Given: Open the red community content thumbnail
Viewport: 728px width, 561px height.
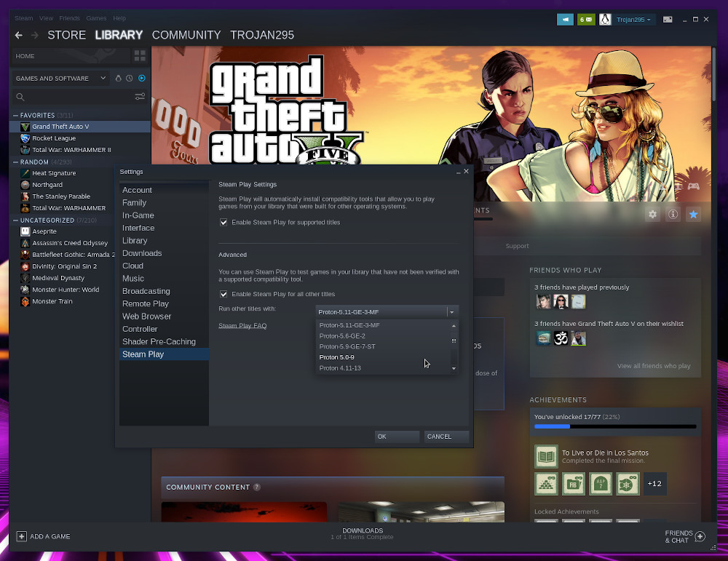Looking at the screenshot, I should coord(244,512).
